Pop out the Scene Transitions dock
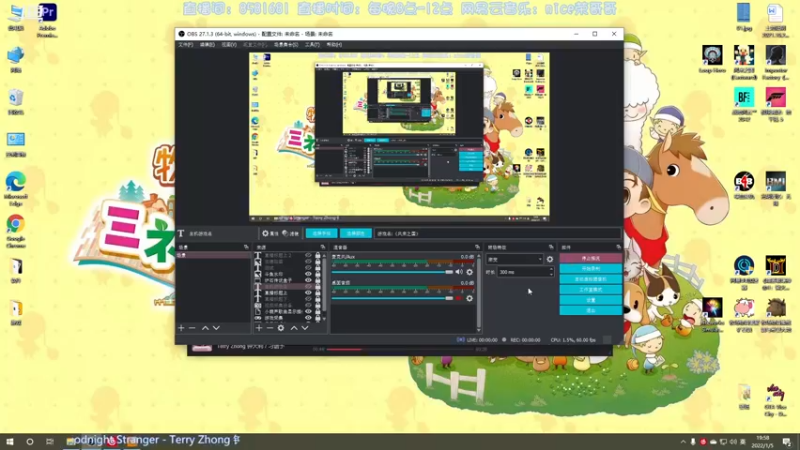This screenshot has height=450, width=800. tap(551, 247)
